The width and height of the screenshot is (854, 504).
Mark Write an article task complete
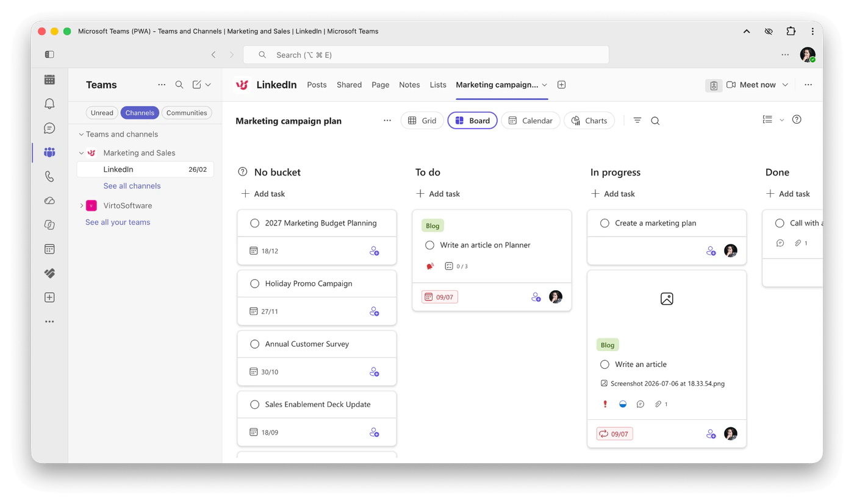[605, 364]
